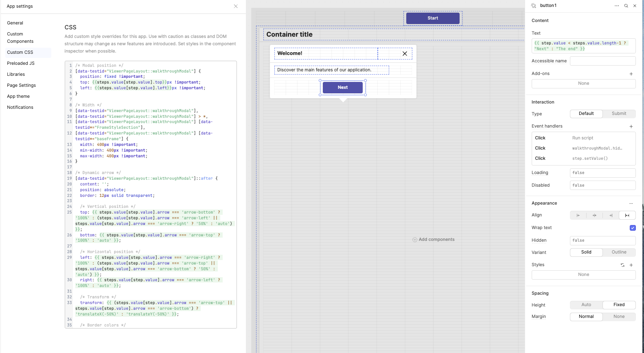Image resolution: width=644 pixels, height=353 pixels.
Task: Select the right align icon
Action: pos(611,215)
